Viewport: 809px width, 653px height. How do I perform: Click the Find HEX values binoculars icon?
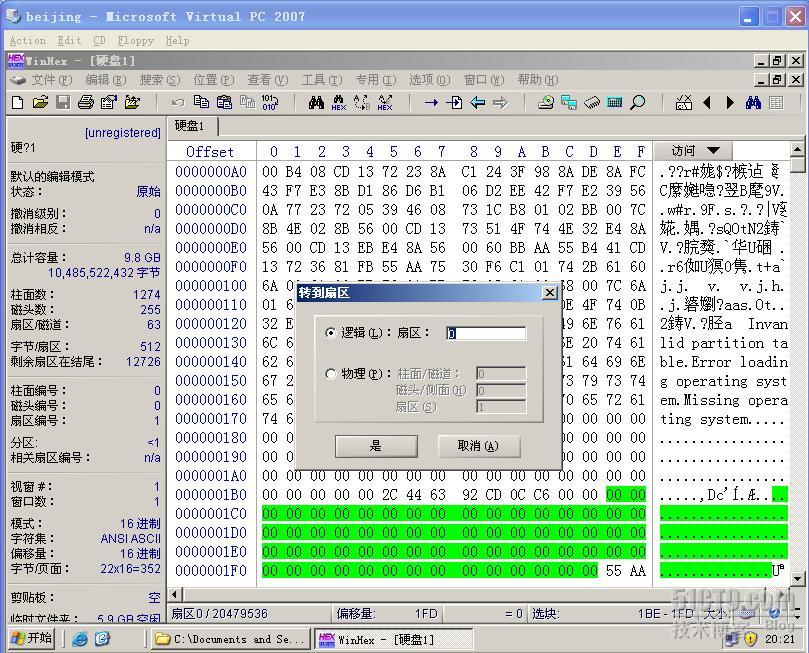point(338,102)
